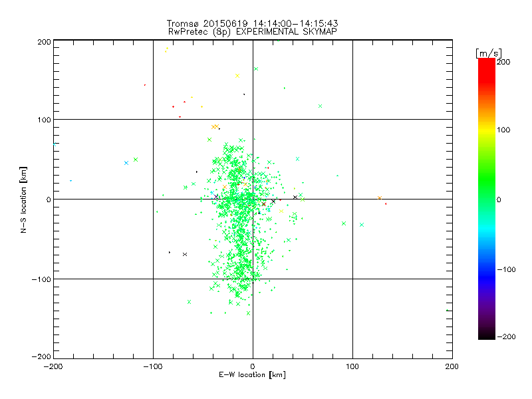Click the '200' label at colorbar top
532x399 pixels.
pos(503,62)
